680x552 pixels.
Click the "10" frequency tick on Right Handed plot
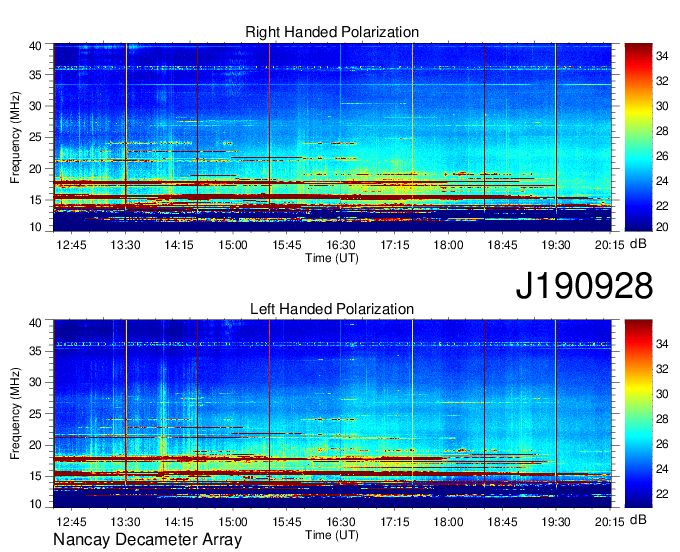(36, 227)
